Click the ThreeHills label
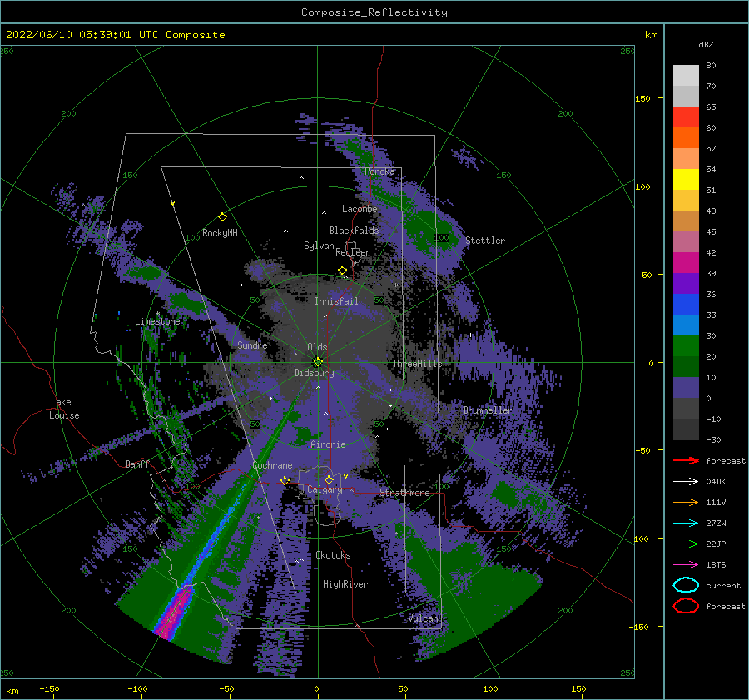The height and width of the screenshot is (700, 749). (x=418, y=364)
